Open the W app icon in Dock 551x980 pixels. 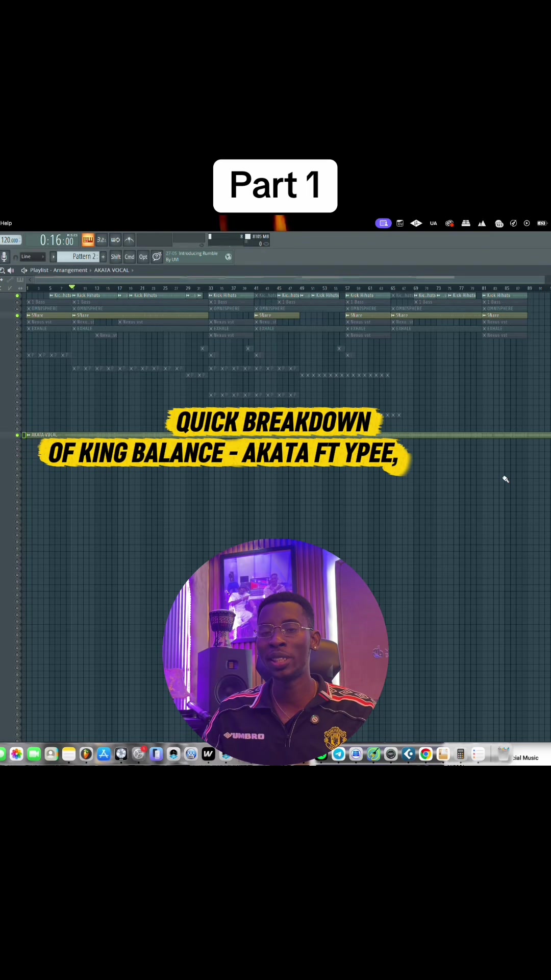(x=208, y=754)
